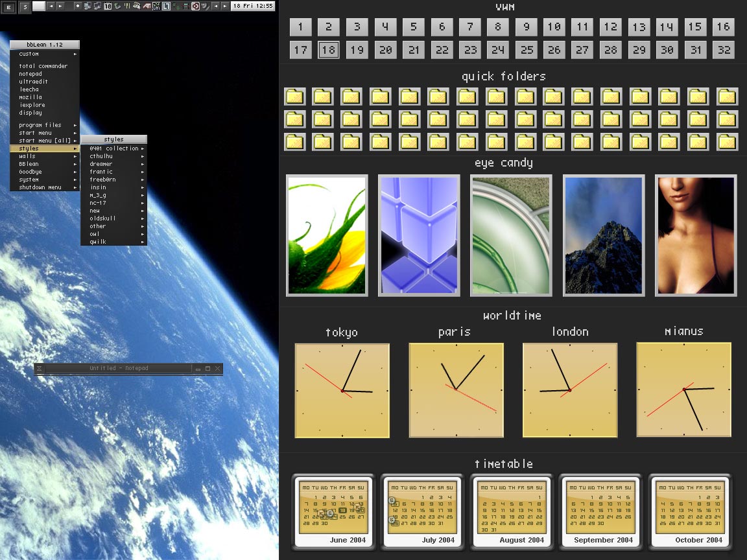Screen dimensions: 747x560
Task: Expand the shutdown menu submenu
Action: pos(45,187)
